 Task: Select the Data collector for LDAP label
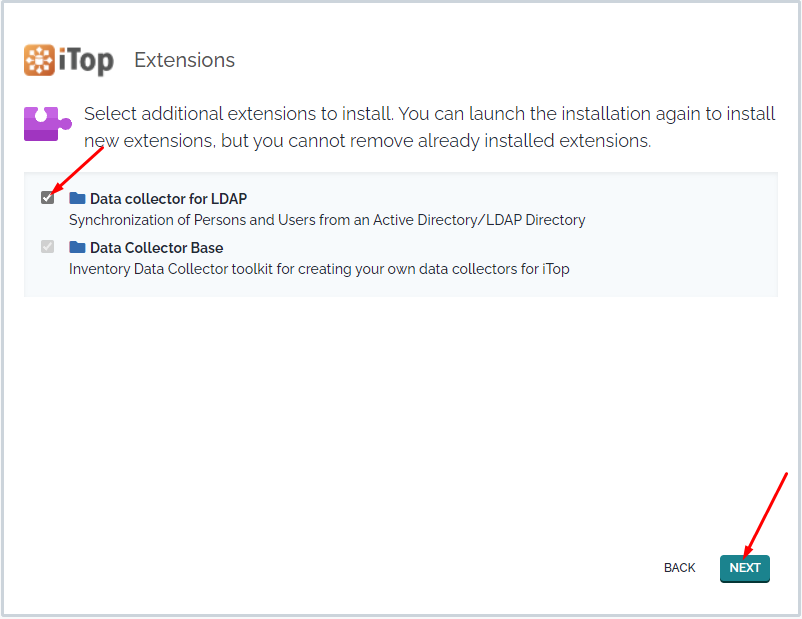coord(168,198)
